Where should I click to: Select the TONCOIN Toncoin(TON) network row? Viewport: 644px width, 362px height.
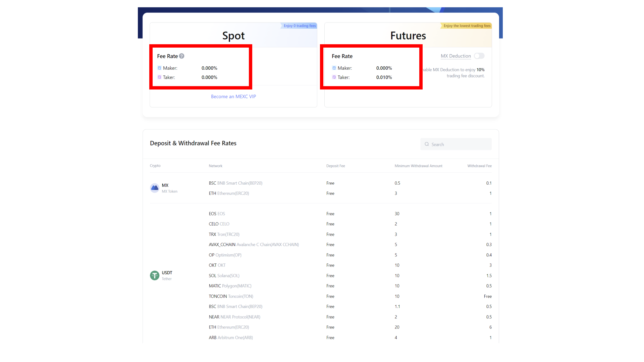coord(231,296)
